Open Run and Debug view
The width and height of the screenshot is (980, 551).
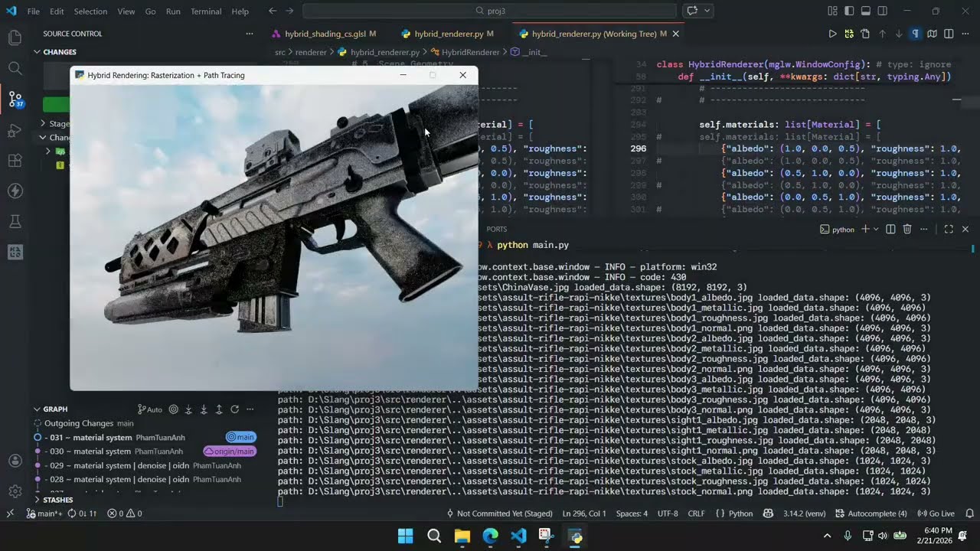[x=15, y=130]
